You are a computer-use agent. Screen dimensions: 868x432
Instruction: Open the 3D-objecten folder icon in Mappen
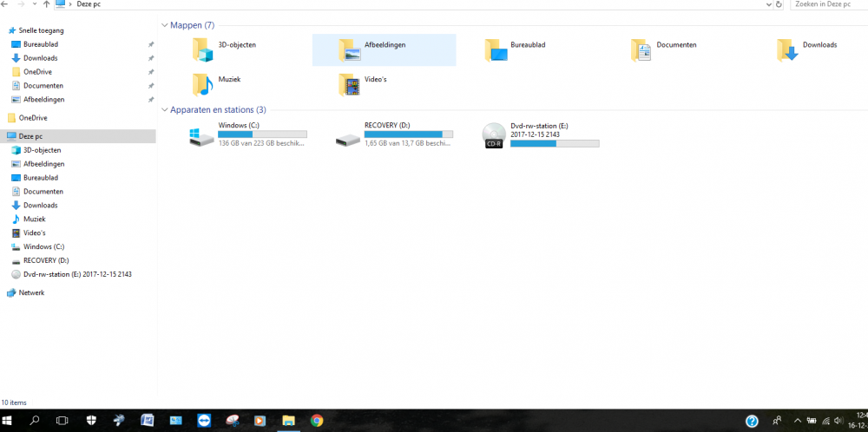pos(203,49)
